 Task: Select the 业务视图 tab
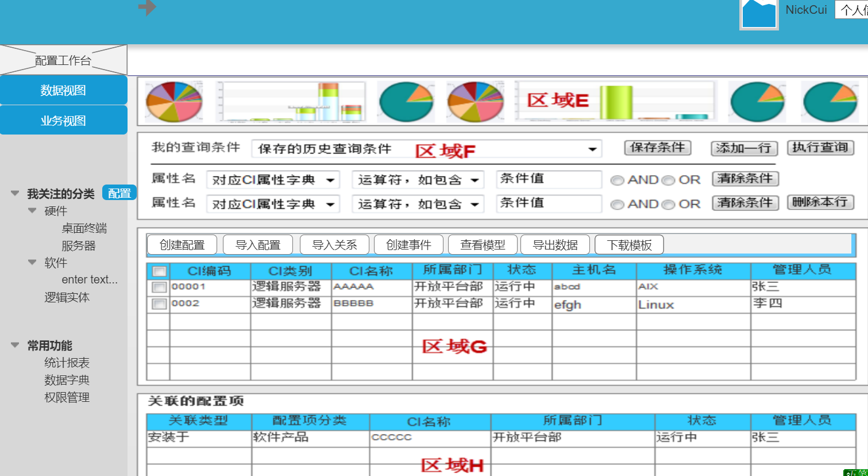(x=63, y=120)
